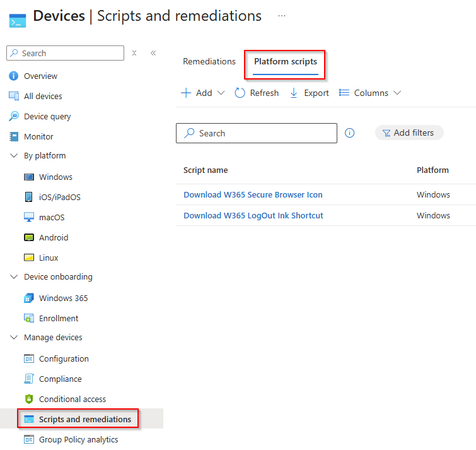Click the scripts Search input field

257,133
